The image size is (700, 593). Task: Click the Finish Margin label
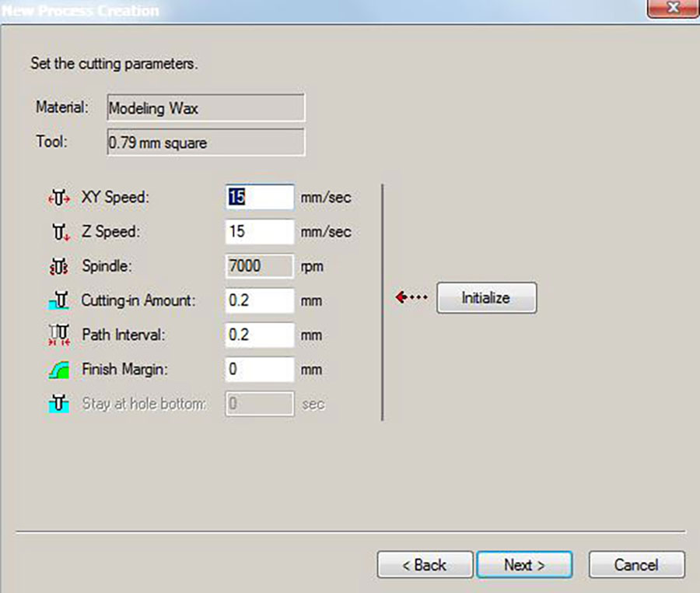pos(125,370)
